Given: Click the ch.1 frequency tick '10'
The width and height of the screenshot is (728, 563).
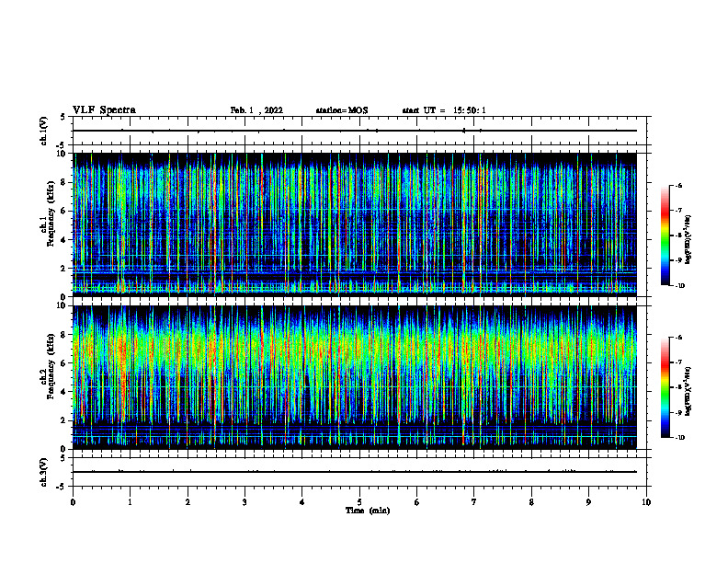Looking at the screenshot, I should 63,154.
